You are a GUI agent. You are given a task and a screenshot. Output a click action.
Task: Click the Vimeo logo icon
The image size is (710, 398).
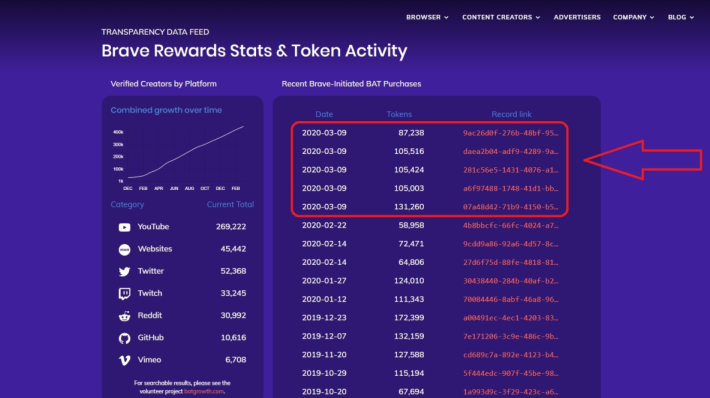click(x=125, y=360)
